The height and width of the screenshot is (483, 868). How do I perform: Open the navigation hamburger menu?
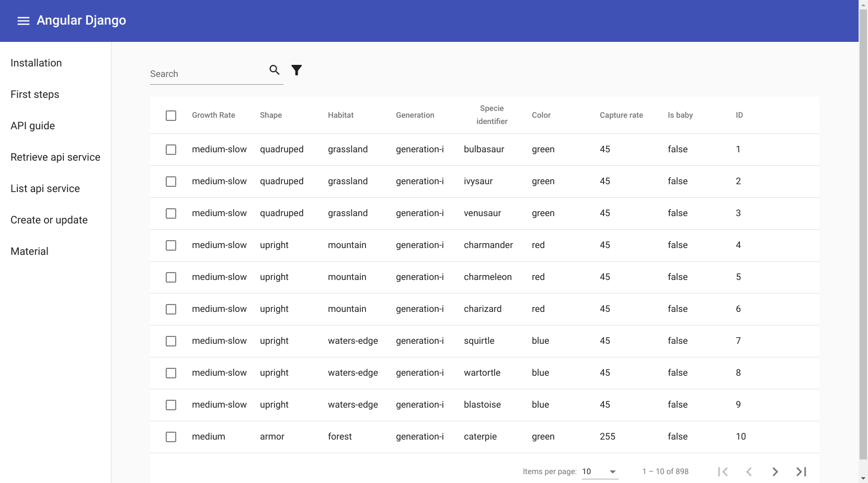coord(23,20)
